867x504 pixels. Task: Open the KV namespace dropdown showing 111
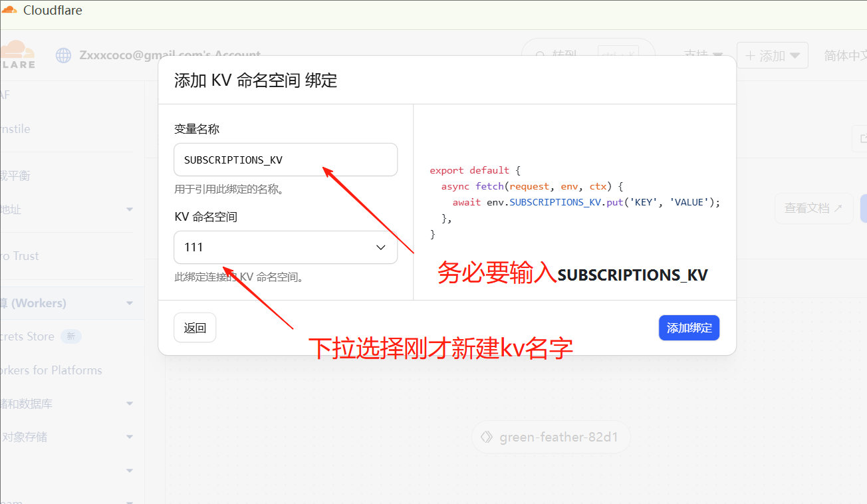[286, 247]
